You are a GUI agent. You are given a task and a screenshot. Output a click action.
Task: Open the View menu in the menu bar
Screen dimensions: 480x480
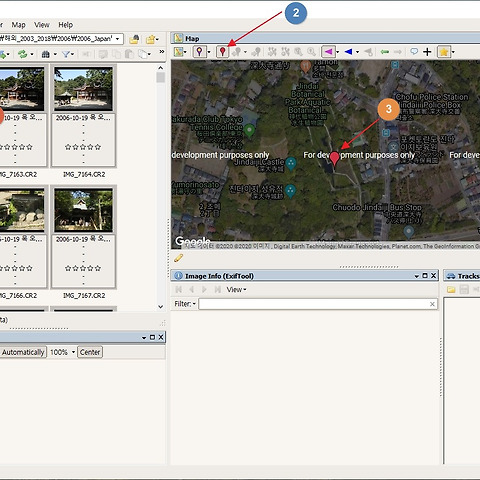(42, 25)
